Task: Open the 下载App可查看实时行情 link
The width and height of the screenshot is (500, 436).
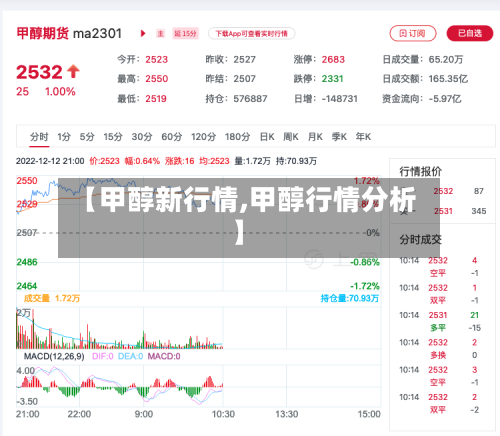Action: click(x=251, y=33)
